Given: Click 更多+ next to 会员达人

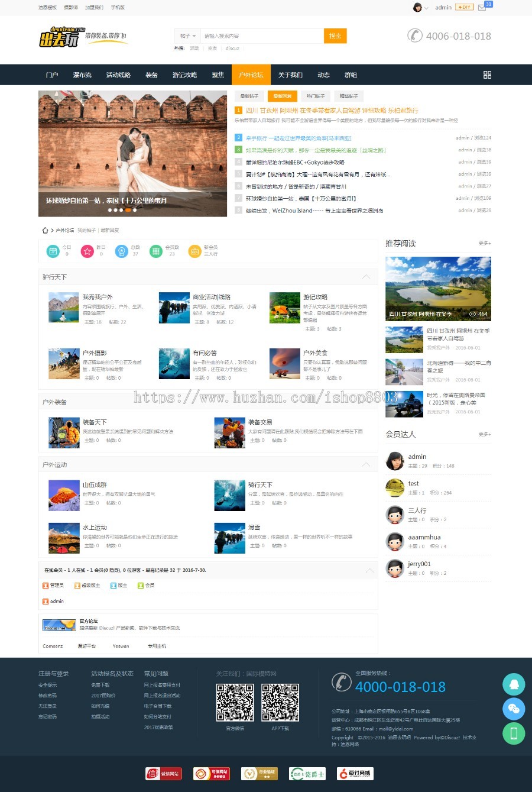Looking at the screenshot, I should coord(485,434).
